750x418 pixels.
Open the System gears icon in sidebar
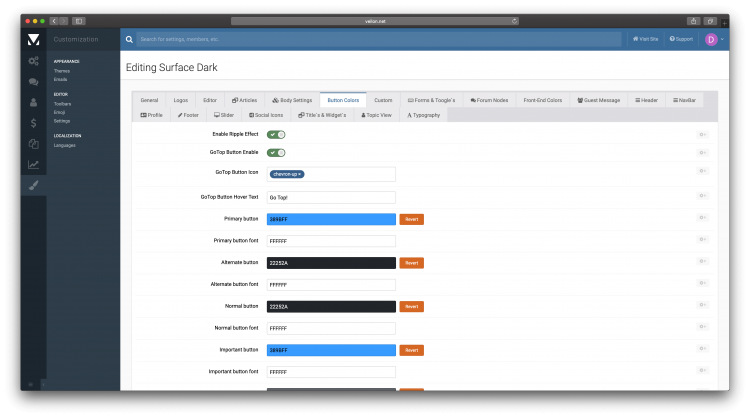tap(33, 60)
